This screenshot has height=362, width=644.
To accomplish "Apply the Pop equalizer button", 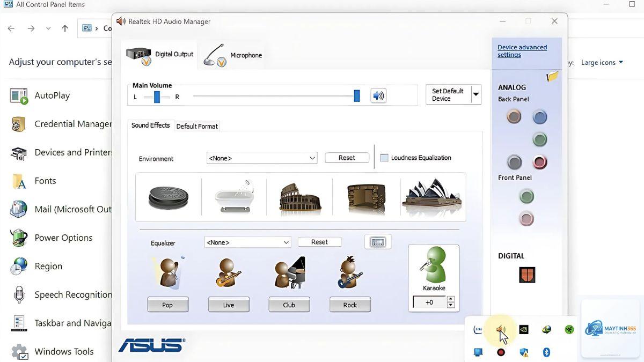I will (168, 305).
